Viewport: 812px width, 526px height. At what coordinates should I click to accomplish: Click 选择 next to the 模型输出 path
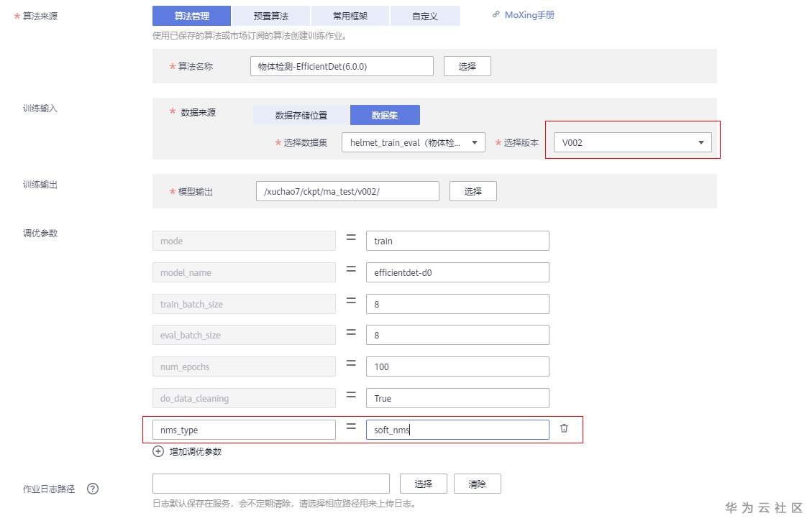click(x=473, y=190)
